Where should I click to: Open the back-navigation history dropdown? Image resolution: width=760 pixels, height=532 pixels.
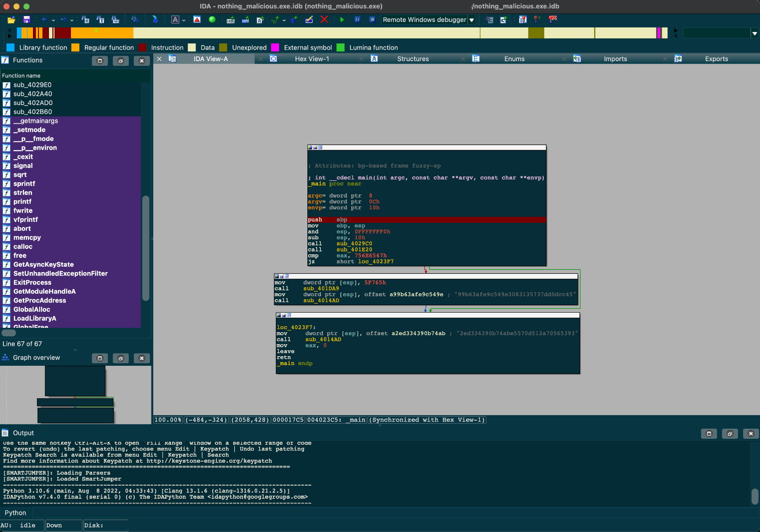point(53,20)
